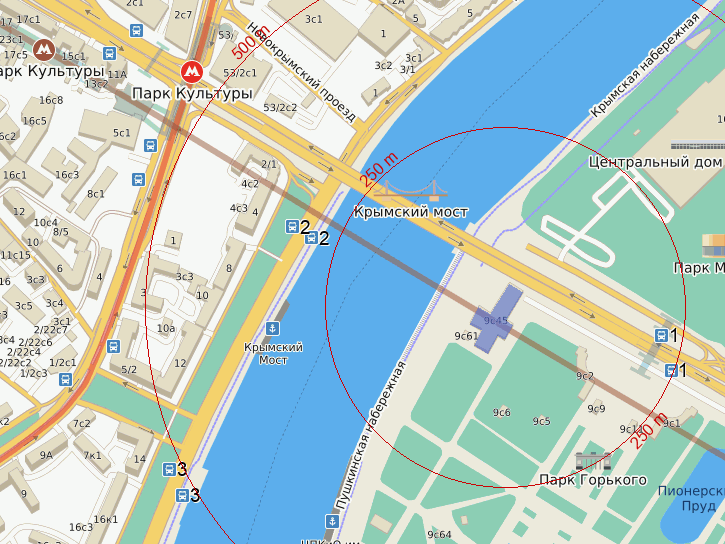Click the bus stop icon beside building 15с1
Viewport: 725px width, 544px height.
tap(109, 53)
